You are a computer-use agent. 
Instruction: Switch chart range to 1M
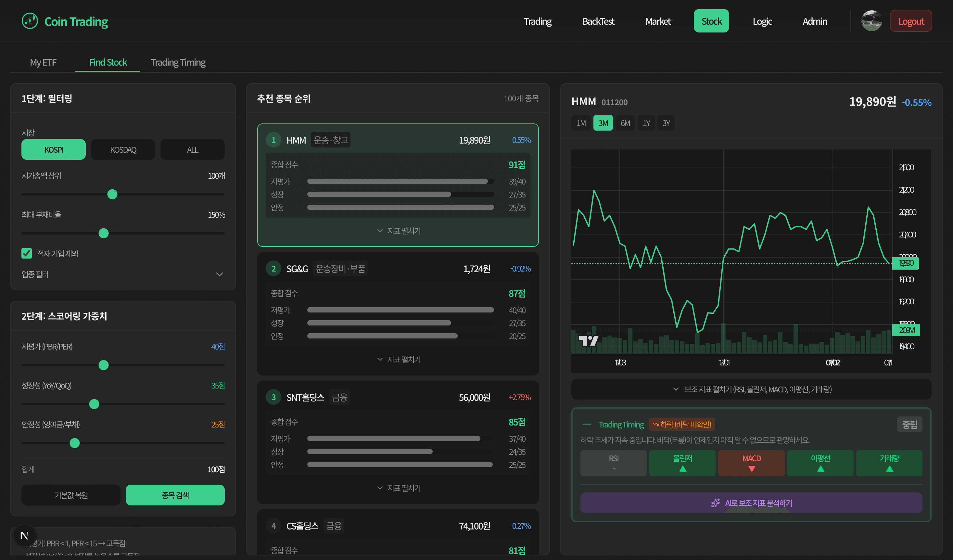[x=581, y=123]
